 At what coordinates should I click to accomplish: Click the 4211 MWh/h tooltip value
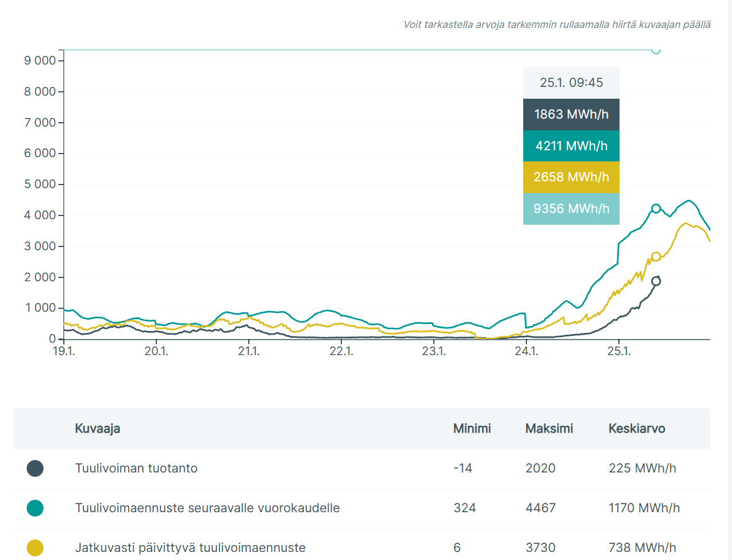pyautogui.click(x=571, y=146)
